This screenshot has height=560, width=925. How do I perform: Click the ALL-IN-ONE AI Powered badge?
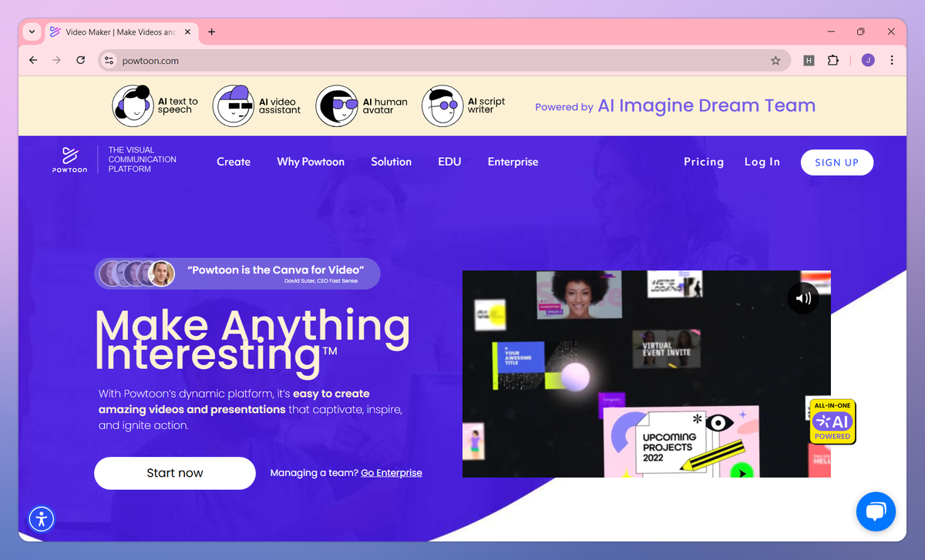(x=832, y=422)
